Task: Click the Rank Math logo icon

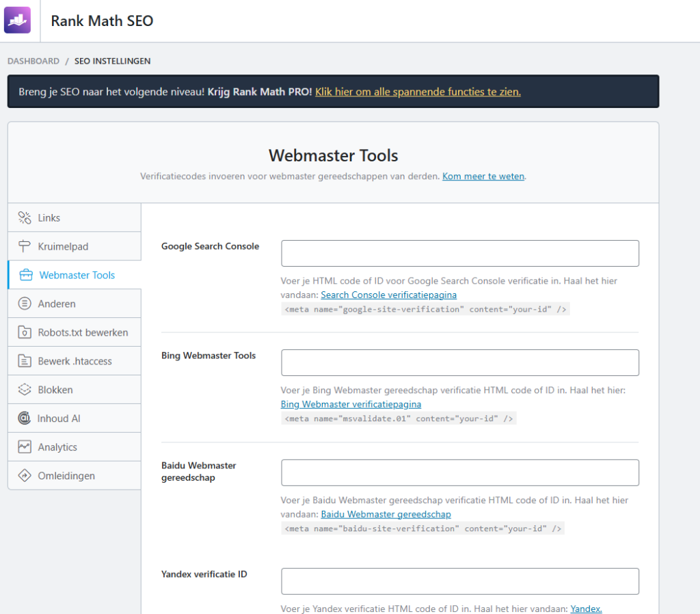Action: point(17,20)
